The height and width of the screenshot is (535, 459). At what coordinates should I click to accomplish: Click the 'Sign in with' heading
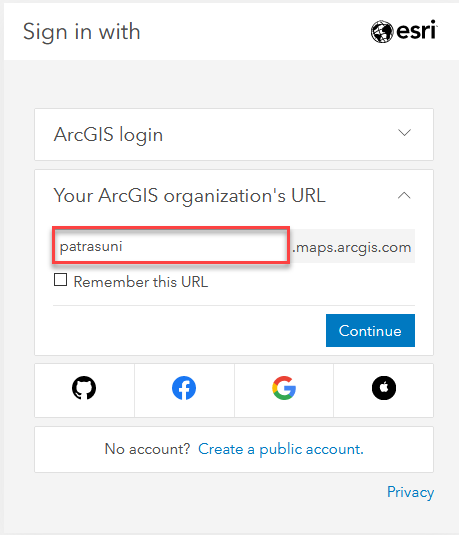click(x=82, y=32)
